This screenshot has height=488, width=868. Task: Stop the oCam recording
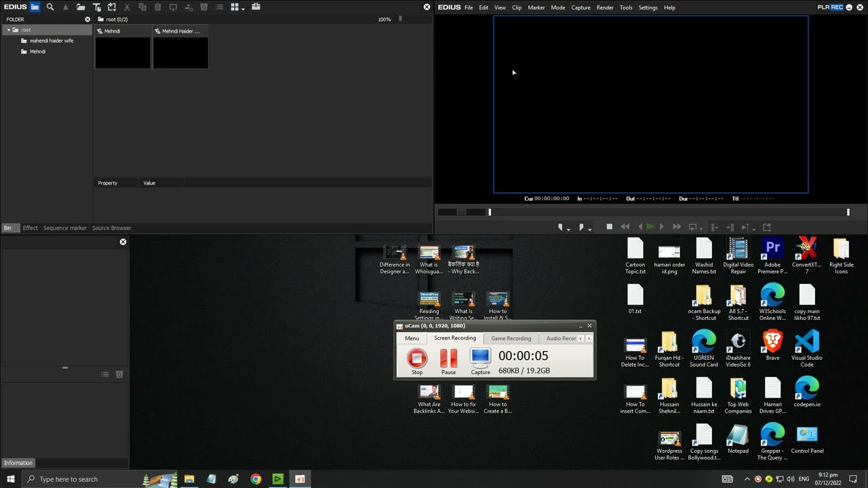tap(417, 361)
